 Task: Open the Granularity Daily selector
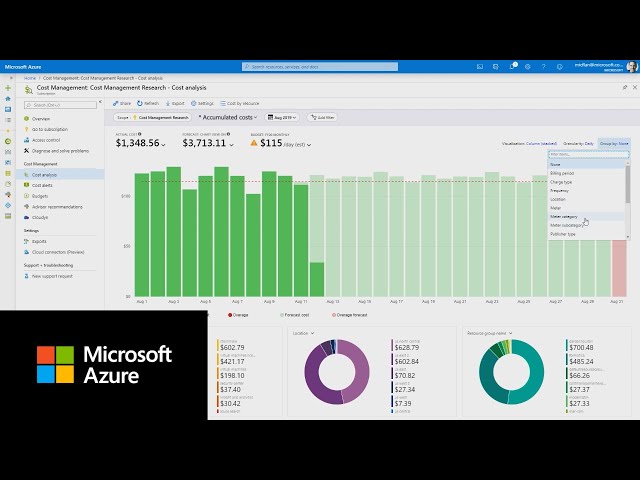coord(578,144)
